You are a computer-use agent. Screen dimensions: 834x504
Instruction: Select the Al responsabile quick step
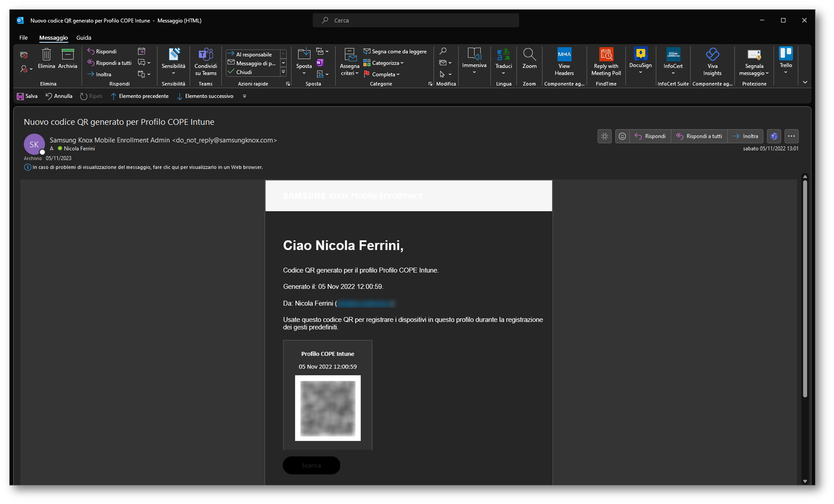click(253, 54)
